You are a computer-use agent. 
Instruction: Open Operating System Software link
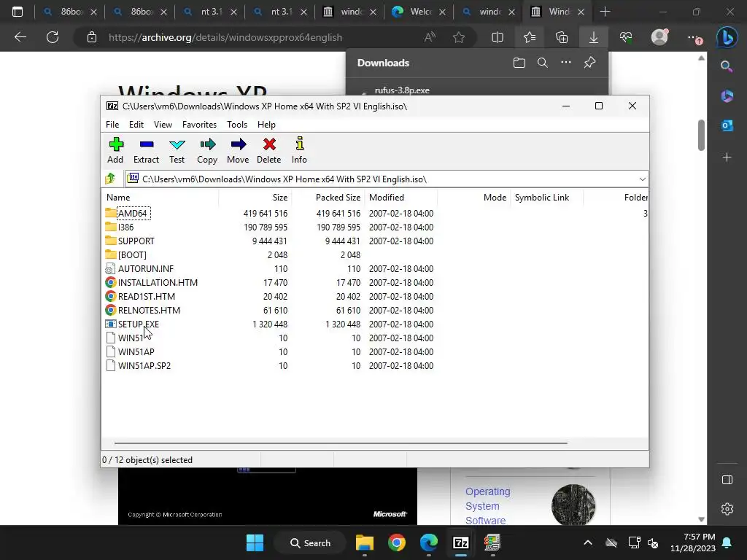(x=488, y=506)
